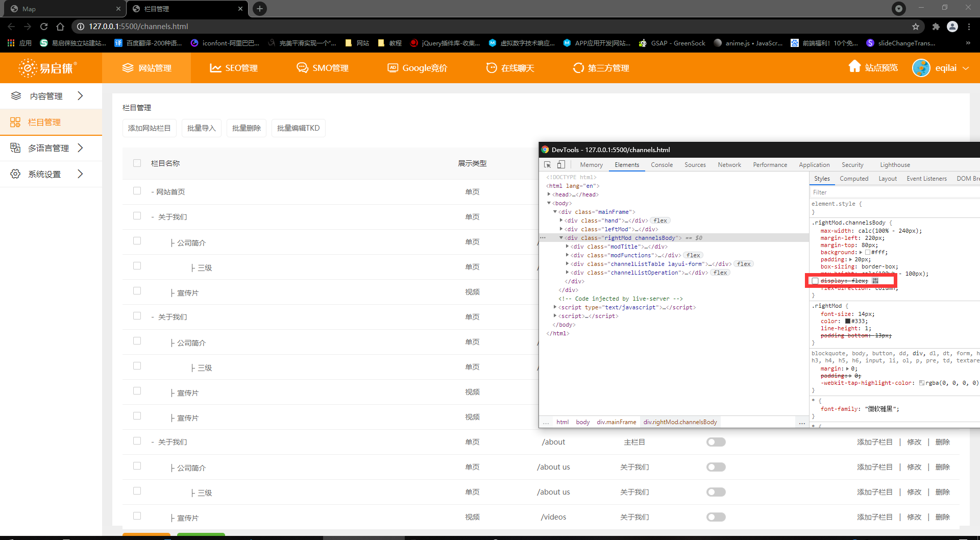Viewport: 980px width, 540px height.
Task: Expand the div class="leftMod" node
Action: [561, 229]
